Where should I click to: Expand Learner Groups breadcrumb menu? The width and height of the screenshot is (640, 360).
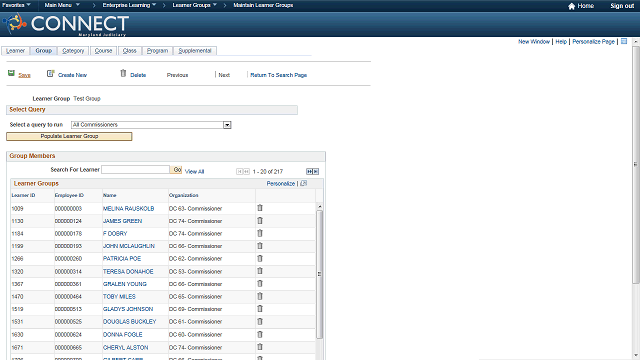[194, 5]
